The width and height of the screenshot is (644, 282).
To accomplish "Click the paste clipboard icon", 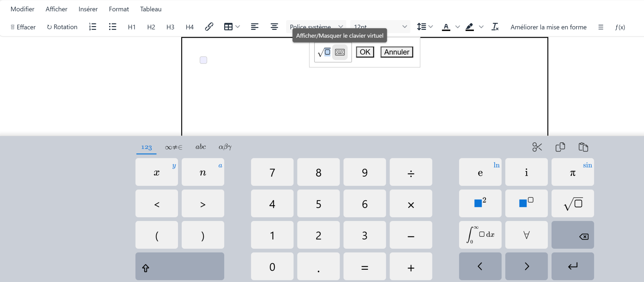I will (x=583, y=147).
